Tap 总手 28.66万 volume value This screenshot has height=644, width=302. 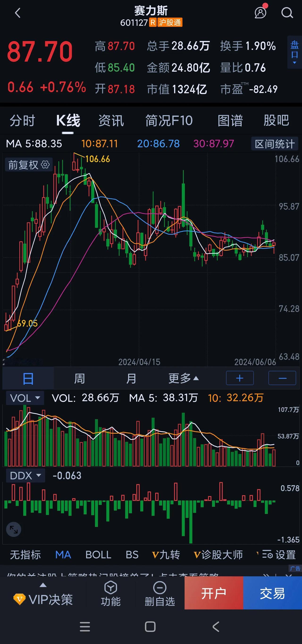click(x=178, y=46)
